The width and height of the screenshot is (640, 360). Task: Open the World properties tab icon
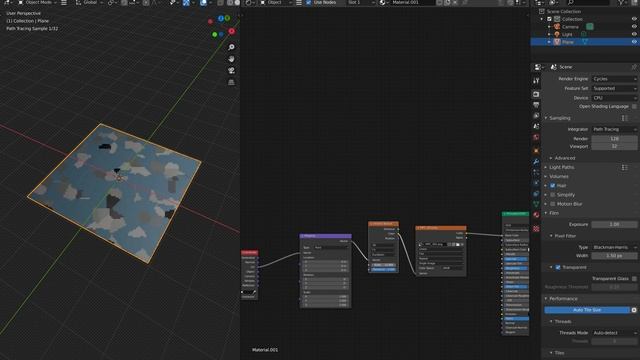(x=536, y=137)
